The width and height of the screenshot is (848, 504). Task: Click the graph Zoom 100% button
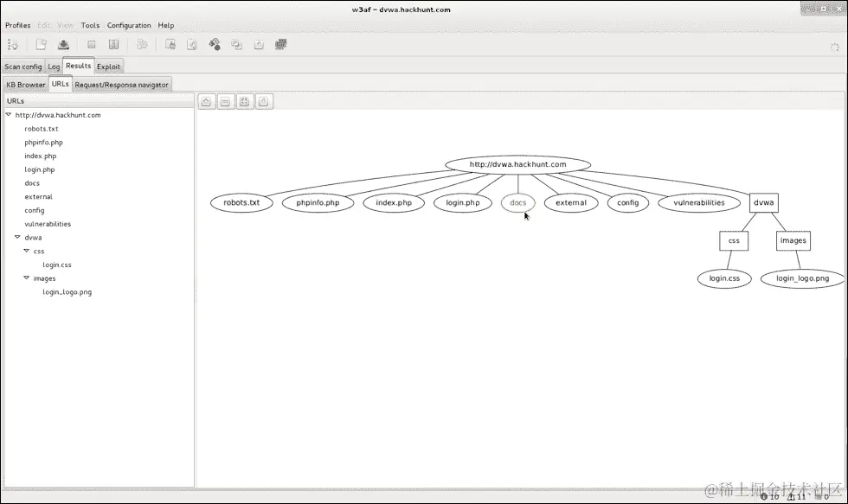(x=264, y=101)
